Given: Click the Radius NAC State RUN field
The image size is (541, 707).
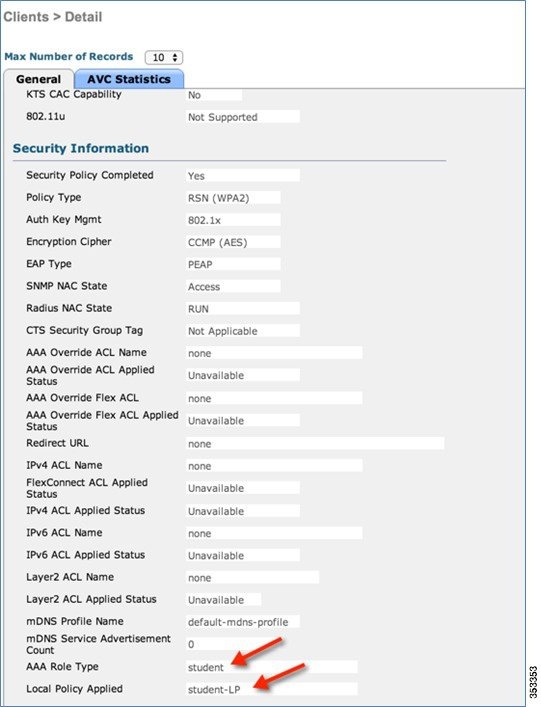Looking at the screenshot, I should 243,308.
